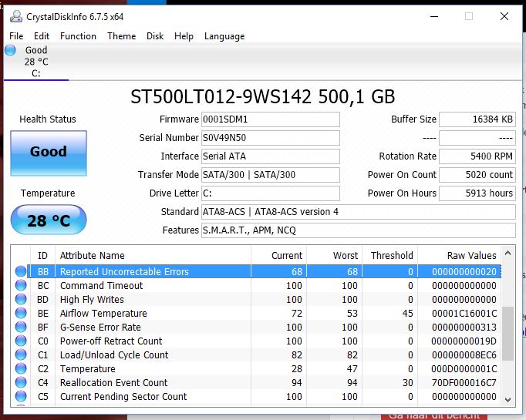Click the Threshold column header
526x420 pixels.
tap(389, 255)
